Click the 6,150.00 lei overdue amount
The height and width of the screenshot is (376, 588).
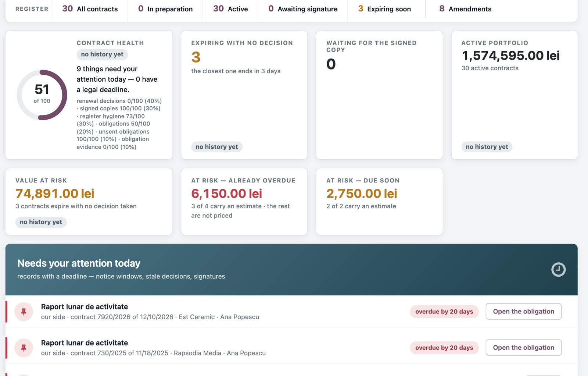coord(226,194)
